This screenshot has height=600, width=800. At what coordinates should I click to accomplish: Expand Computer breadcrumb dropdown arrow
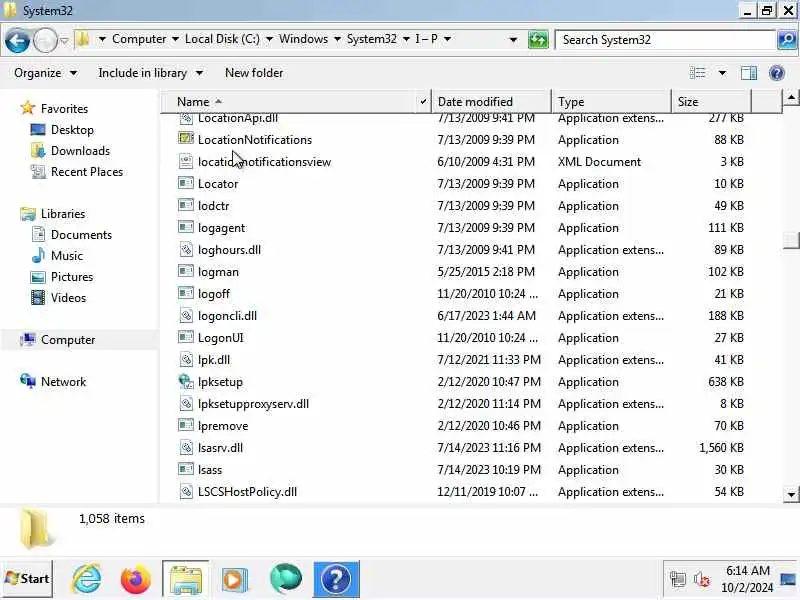[x=175, y=39]
